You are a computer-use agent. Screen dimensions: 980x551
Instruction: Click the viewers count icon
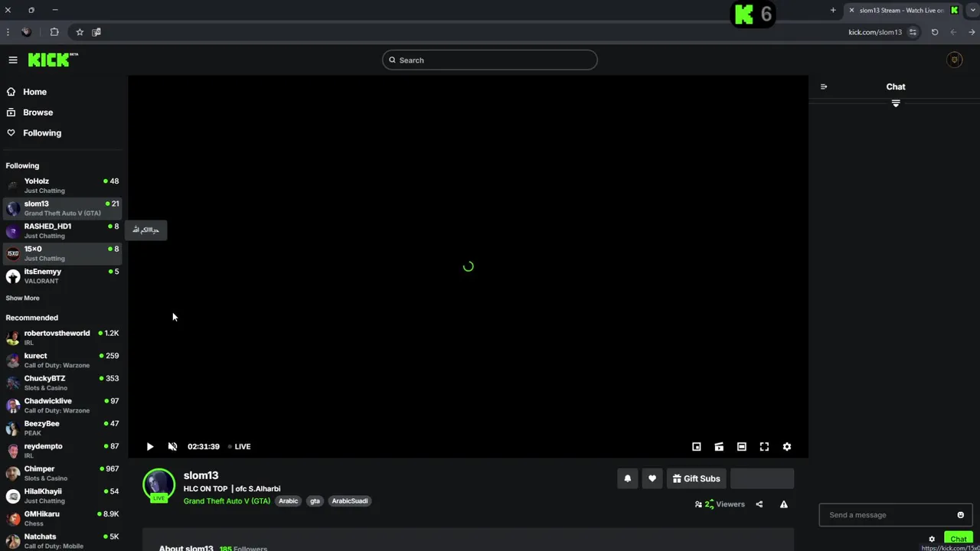[698, 504]
